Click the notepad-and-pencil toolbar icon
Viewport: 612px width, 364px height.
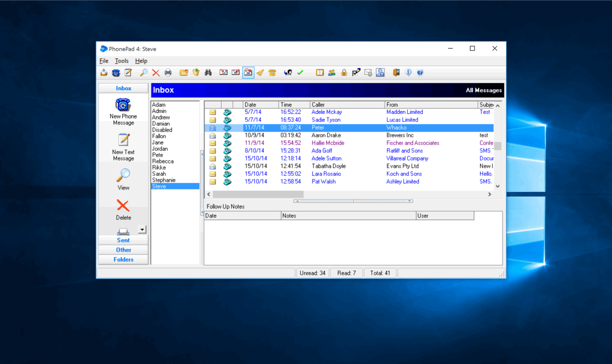point(128,73)
